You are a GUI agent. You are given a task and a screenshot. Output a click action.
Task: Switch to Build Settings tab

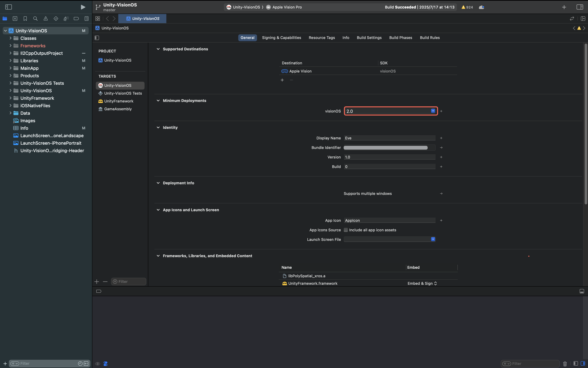369,38
